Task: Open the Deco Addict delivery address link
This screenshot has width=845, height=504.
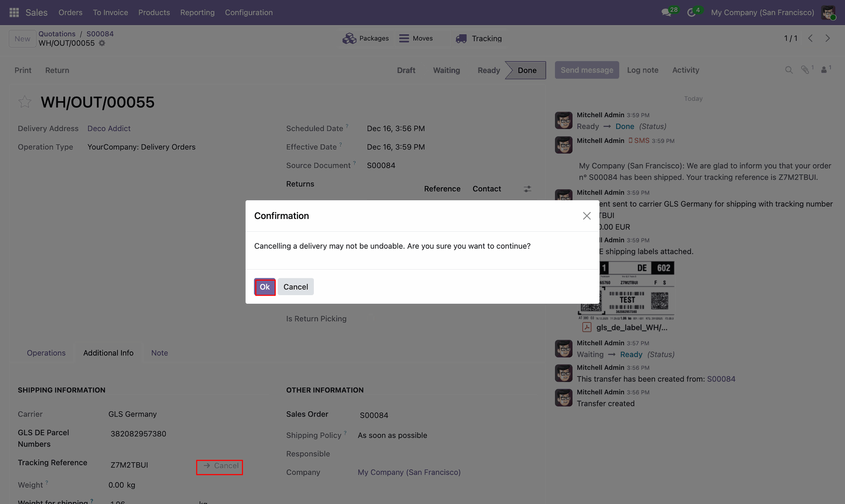Action: pyautogui.click(x=109, y=128)
